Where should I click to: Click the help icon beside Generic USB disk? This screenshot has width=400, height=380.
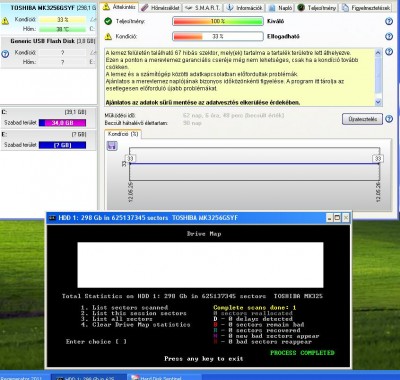pos(5,54)
